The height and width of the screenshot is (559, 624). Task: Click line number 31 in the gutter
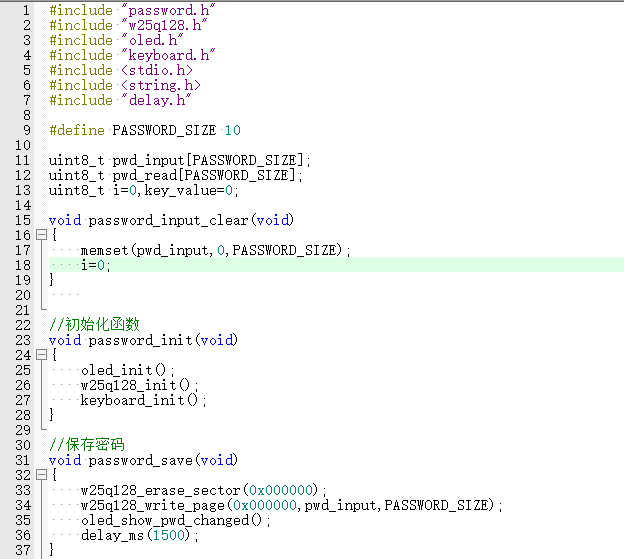[x=23, y=461]
